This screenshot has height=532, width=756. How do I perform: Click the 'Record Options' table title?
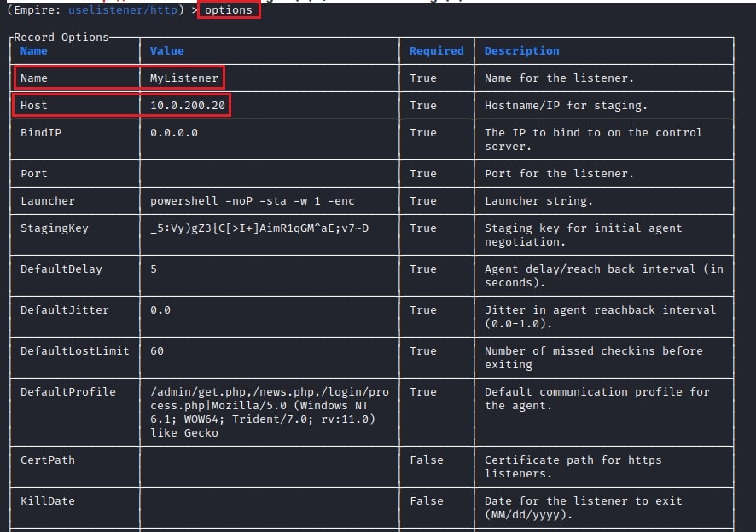coord(61,38)
